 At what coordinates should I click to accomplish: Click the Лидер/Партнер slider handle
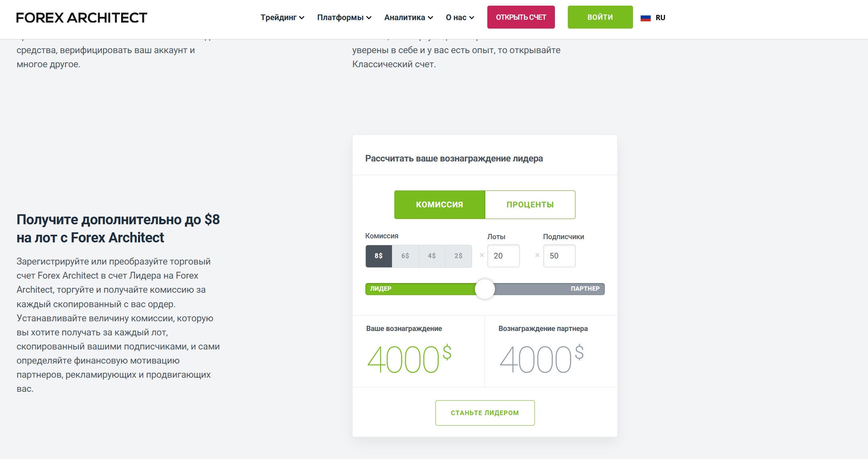point(485,289)
